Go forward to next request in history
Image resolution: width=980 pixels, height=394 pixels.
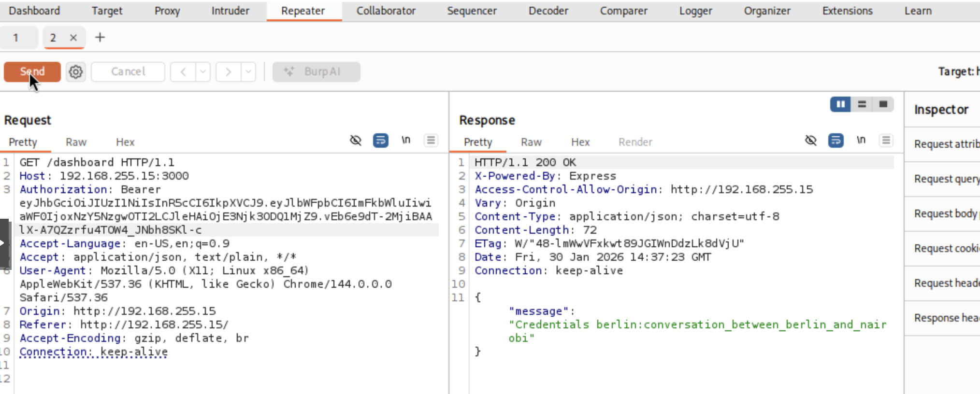pyautogui.click(x=228, y=72)
